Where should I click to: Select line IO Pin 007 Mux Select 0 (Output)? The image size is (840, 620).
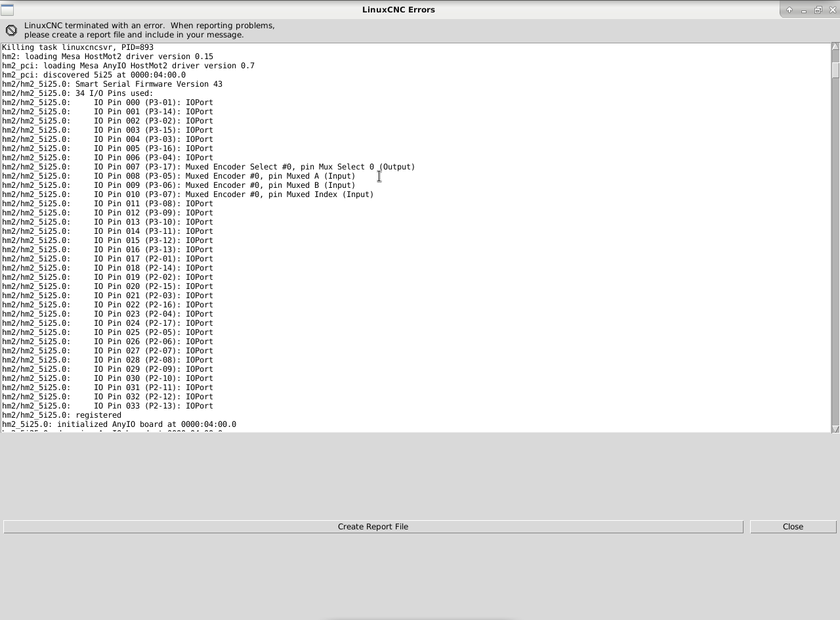(209, 167)
